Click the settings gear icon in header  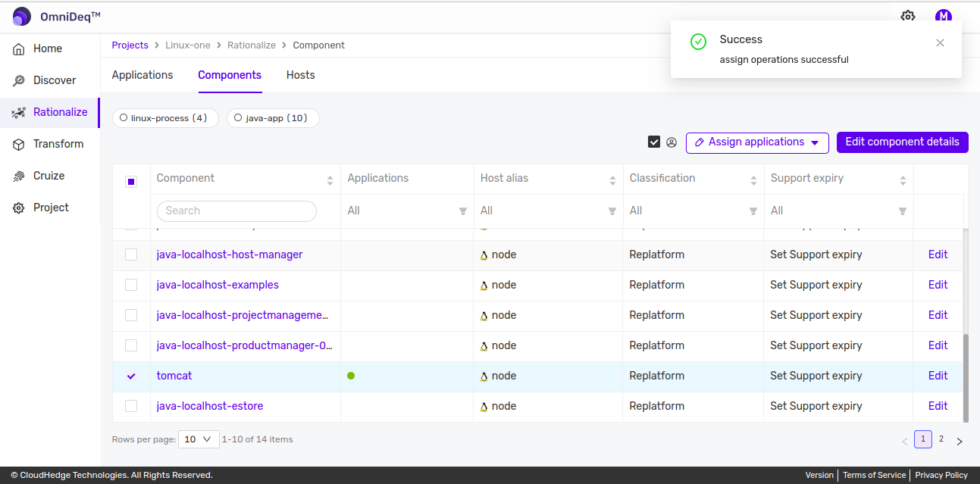pos(907,17)
